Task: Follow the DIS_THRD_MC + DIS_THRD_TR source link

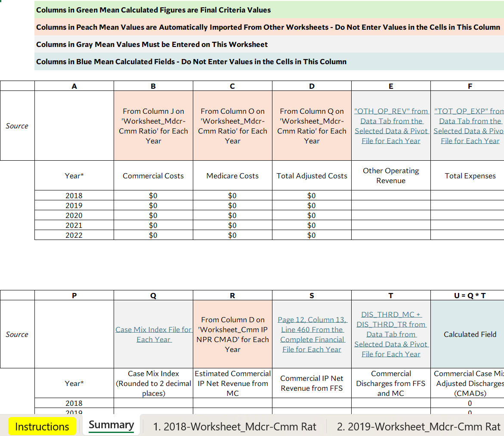Action: [x=391, y=334]
